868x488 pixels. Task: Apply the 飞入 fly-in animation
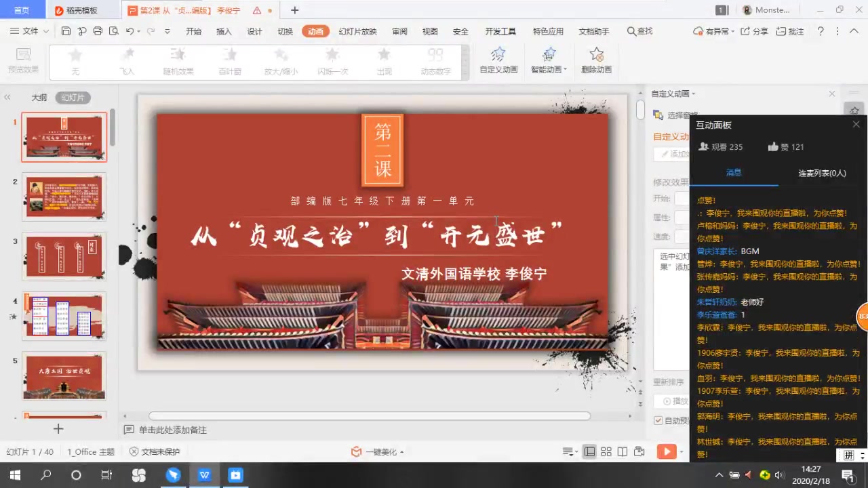(127, 61)
